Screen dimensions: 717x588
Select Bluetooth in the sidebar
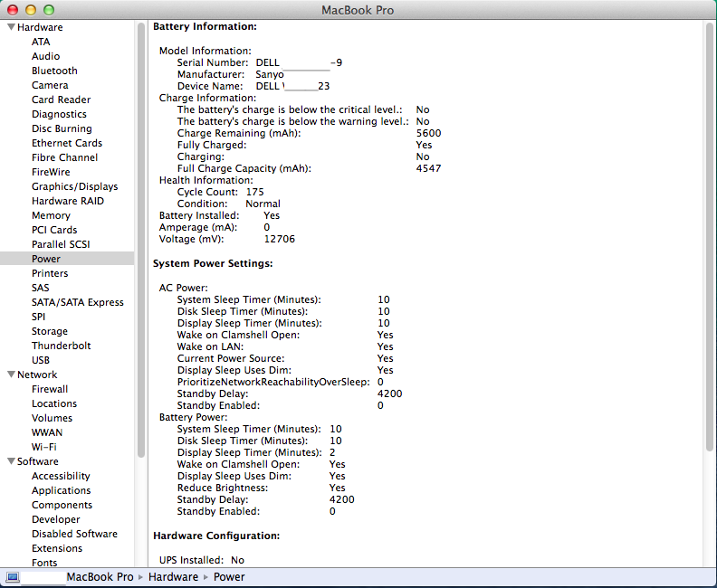click(54, 71)
